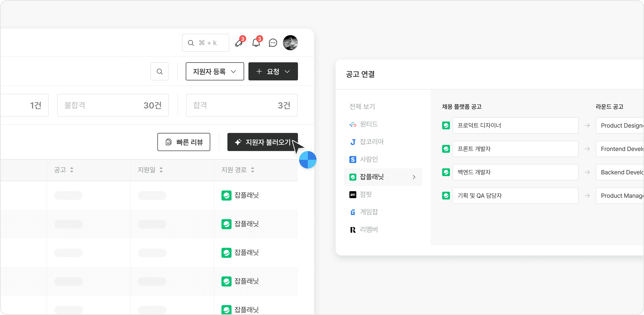Click the arrow next to 프론트 개발자 field

[x=587, y=149]
